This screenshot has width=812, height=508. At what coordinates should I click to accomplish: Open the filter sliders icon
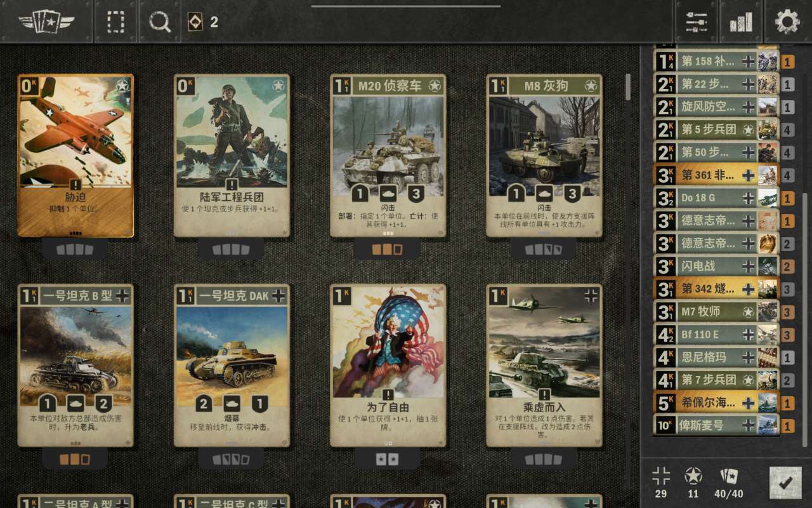(696, 22)
